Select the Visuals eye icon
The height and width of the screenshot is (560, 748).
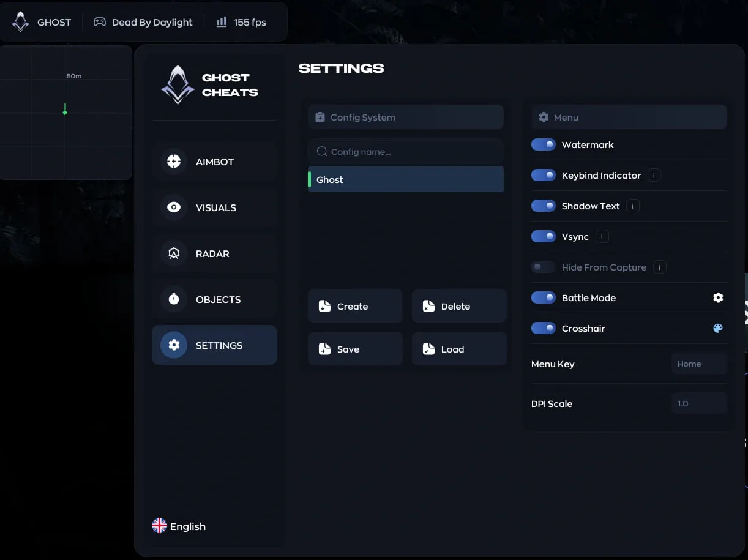click(x=174, y=207)
